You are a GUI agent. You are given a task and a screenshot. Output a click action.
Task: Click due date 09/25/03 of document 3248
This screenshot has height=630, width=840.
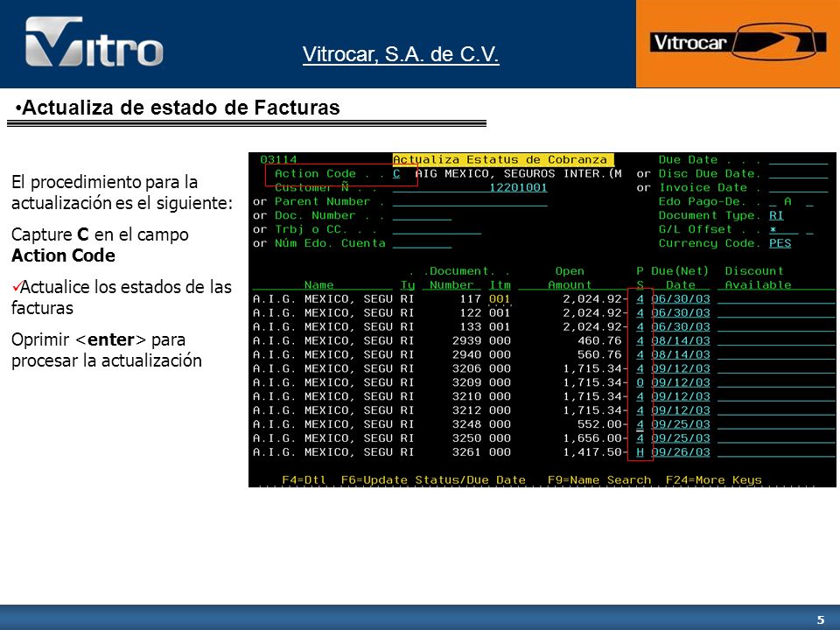[681, 424]
